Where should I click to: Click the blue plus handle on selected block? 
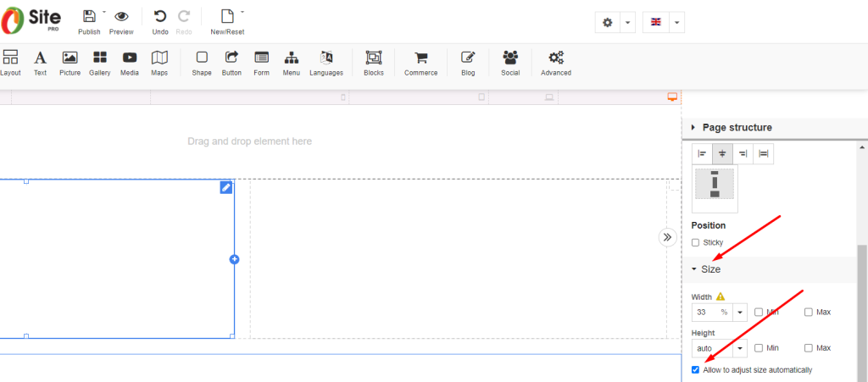click(234, 259)
